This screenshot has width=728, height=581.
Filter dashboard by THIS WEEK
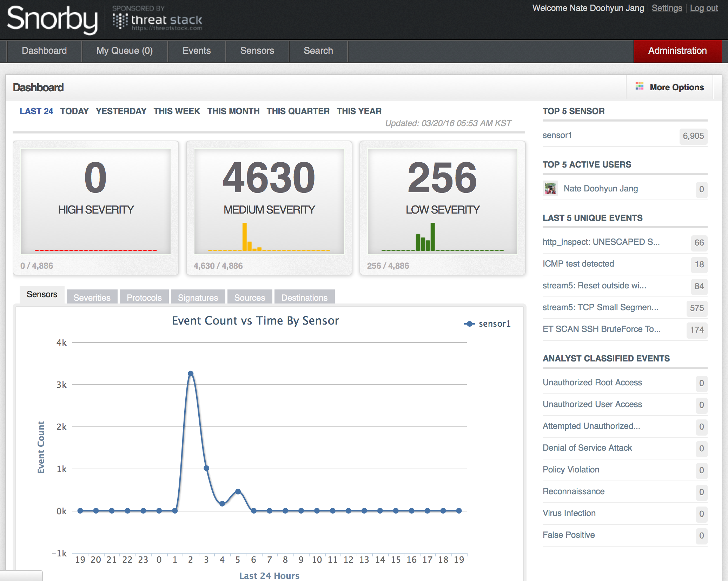tap(177, 111)
